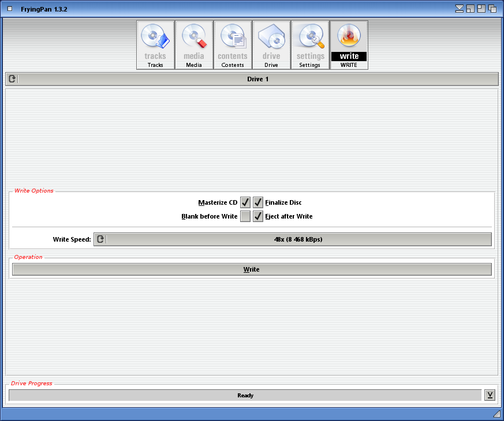Image resolution: width=504 pixels, height=421 pixels.
Task: Expand the Drive Progress details arrow
Action: pyautogui.click(x=490, y=395)
